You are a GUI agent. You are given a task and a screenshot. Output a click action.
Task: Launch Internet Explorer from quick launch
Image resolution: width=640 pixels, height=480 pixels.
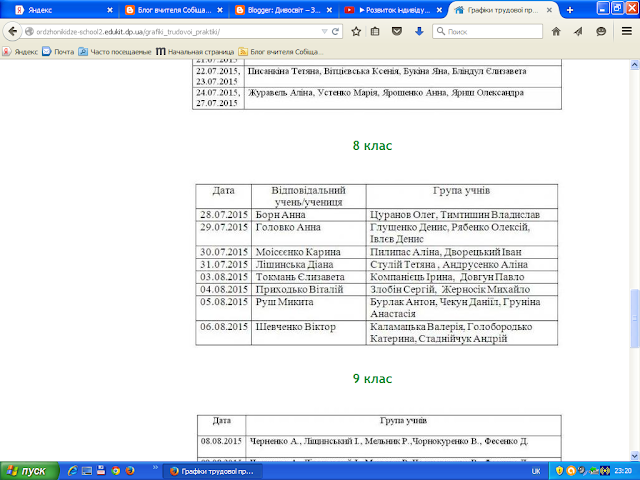coord(72,471)
